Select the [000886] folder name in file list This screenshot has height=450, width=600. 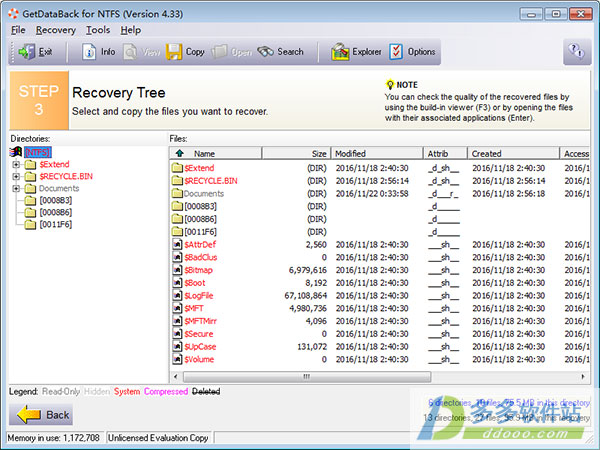(200, 219)
